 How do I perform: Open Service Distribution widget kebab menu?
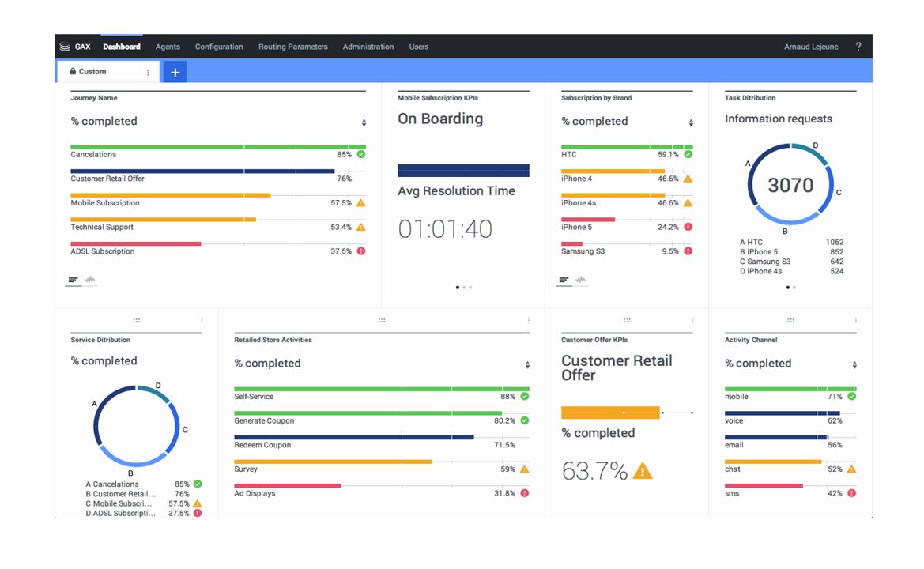pos(202,320)
